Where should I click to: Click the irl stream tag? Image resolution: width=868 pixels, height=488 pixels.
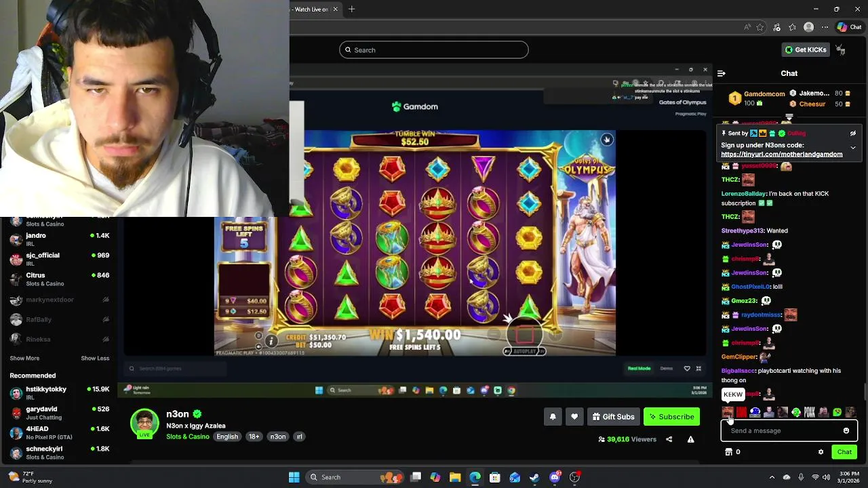(299, 436)
